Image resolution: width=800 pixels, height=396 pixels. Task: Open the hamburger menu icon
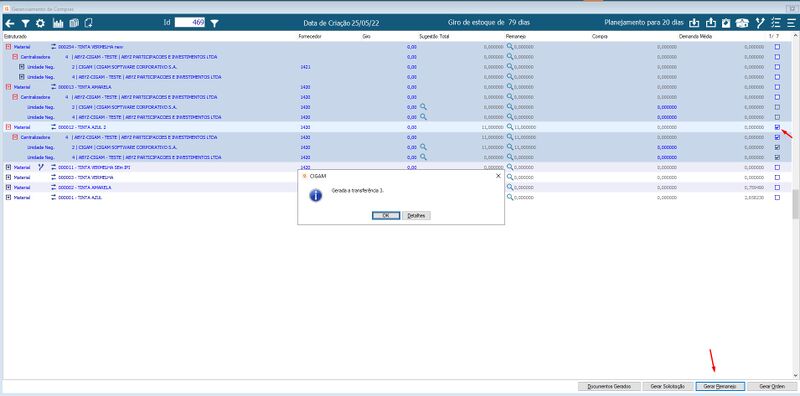pos(791,23)
